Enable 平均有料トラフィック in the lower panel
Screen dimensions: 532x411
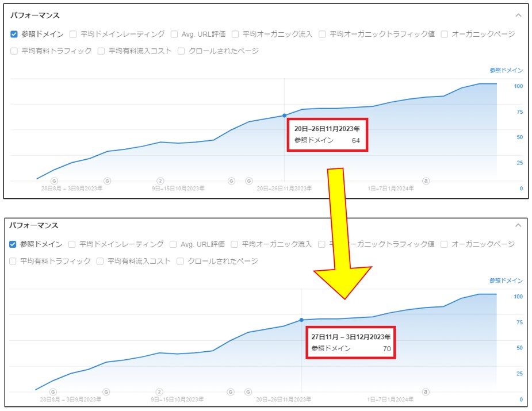13,261
